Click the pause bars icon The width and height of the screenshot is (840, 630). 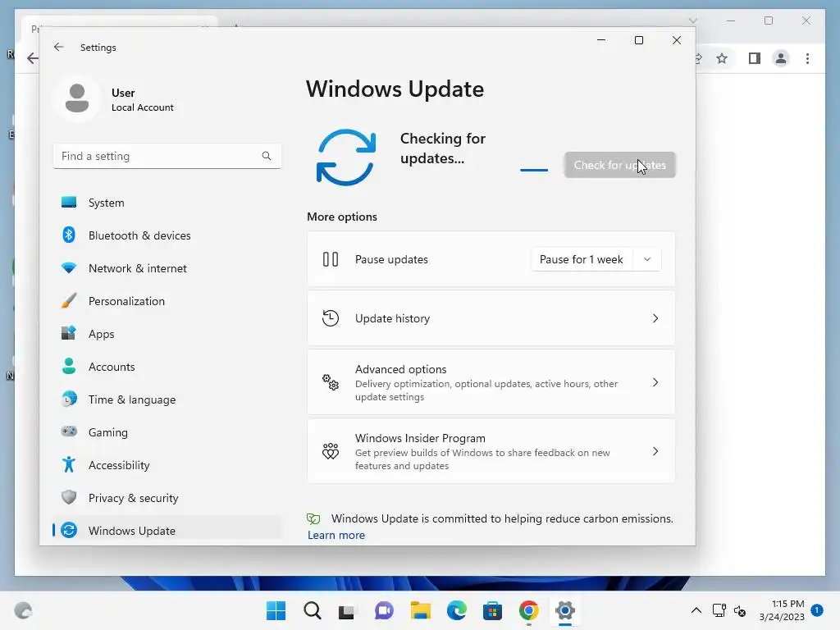tap(331, 259)
